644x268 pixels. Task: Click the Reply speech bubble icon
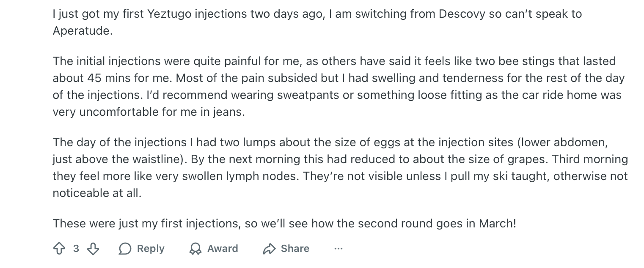pos(125,249)
